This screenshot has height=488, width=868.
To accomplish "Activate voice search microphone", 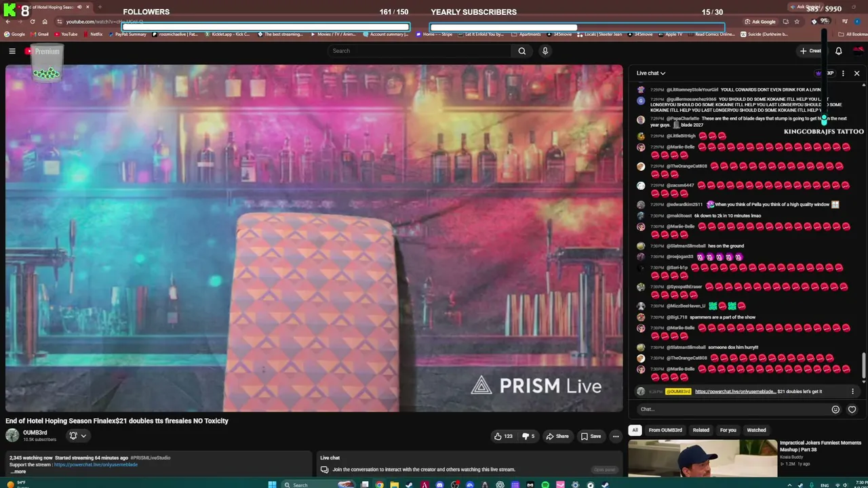I will point(545,51).
